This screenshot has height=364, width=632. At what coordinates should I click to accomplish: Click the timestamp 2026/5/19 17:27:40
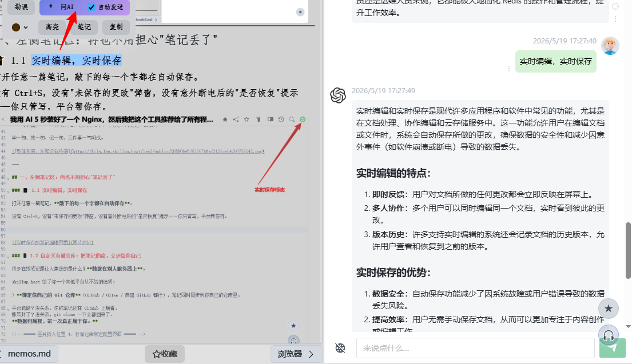point(565,41)
